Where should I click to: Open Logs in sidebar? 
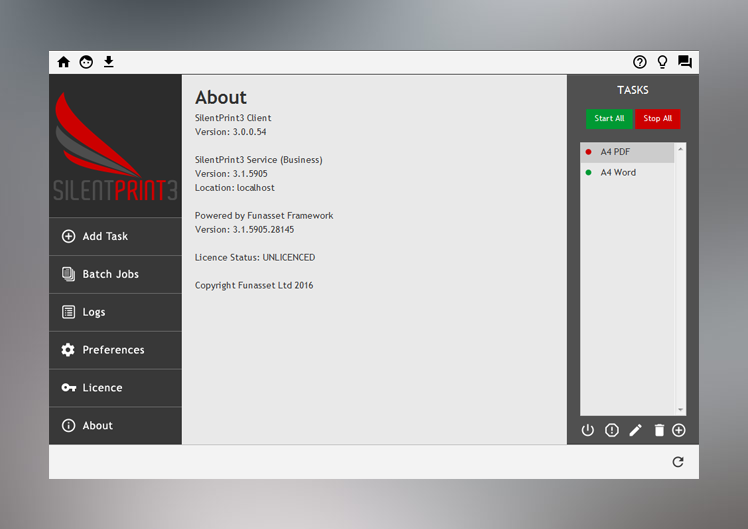click(115, 312)
